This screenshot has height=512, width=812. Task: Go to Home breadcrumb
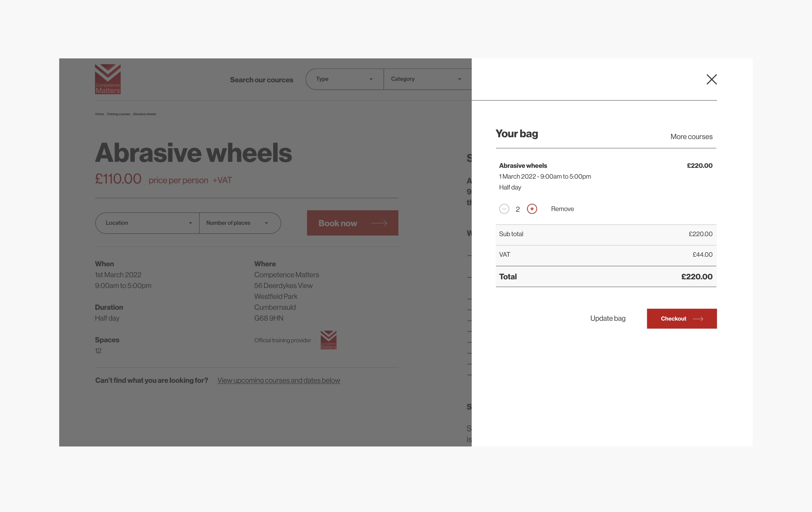click(x=99, y=114)
